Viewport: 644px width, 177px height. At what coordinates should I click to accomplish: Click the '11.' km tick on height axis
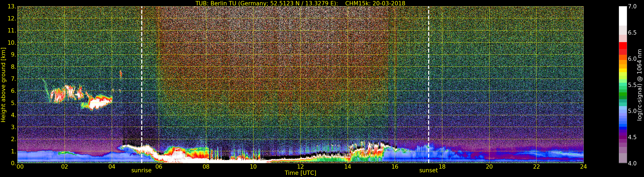pos(12,31)
